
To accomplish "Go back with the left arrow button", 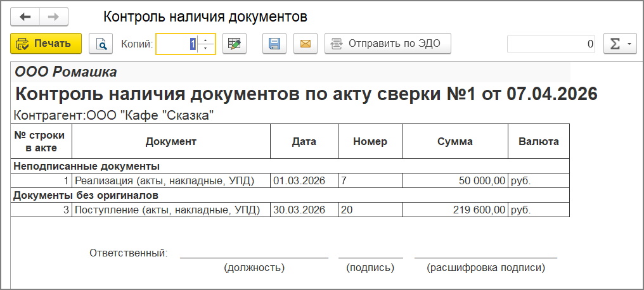I will 25,17.
